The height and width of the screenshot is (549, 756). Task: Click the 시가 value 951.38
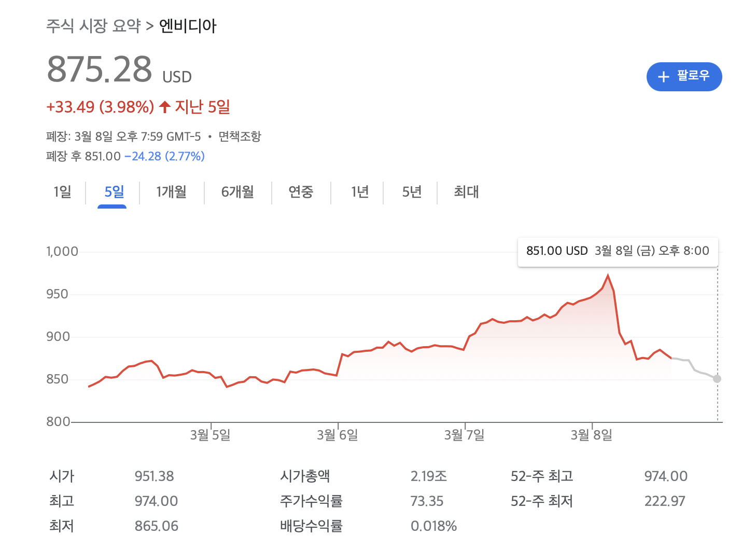pyautogui.click(x=154, y=476)
